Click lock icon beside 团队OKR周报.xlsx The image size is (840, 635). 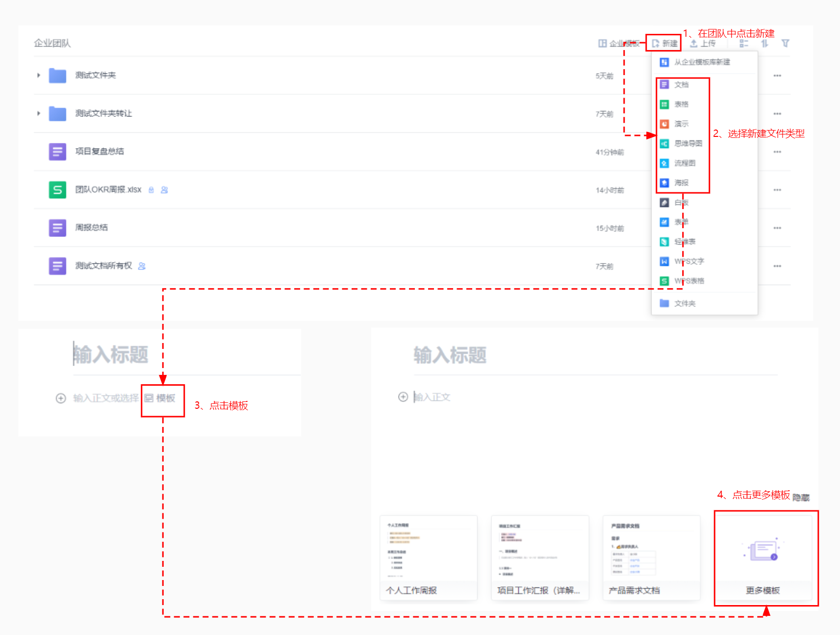click(x=151, y=190)
